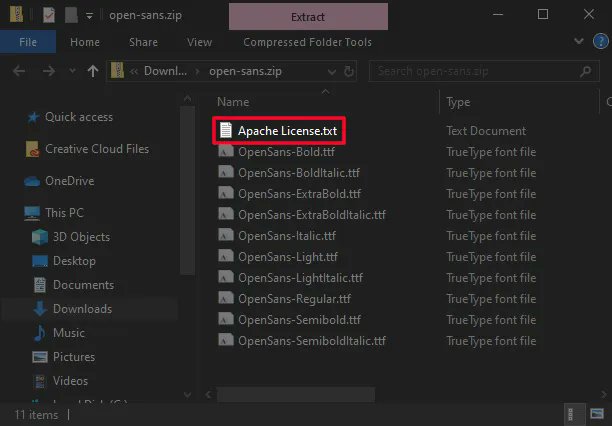Click the Quick access star icon
Viewport: 612px width, 426px height.
33,117
